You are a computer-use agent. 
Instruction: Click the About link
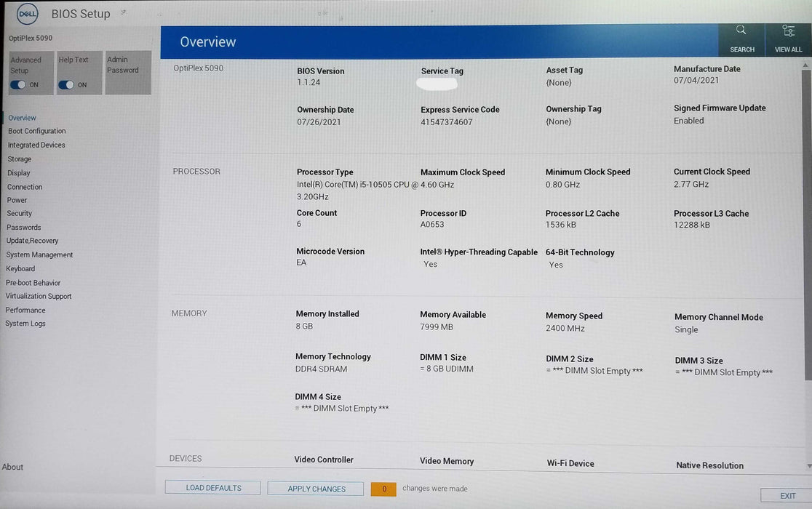click(12, 467)
